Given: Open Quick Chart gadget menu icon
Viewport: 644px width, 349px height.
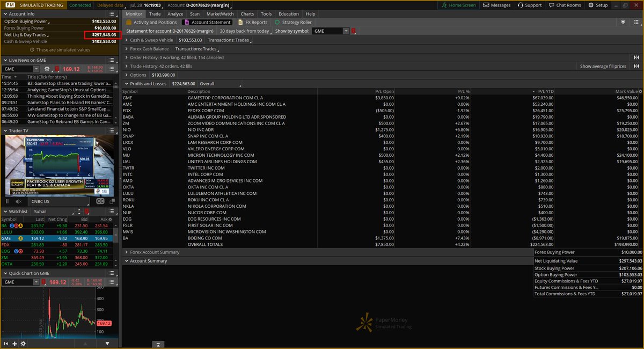Looking at the screenshot, I should tap(112, 273).
